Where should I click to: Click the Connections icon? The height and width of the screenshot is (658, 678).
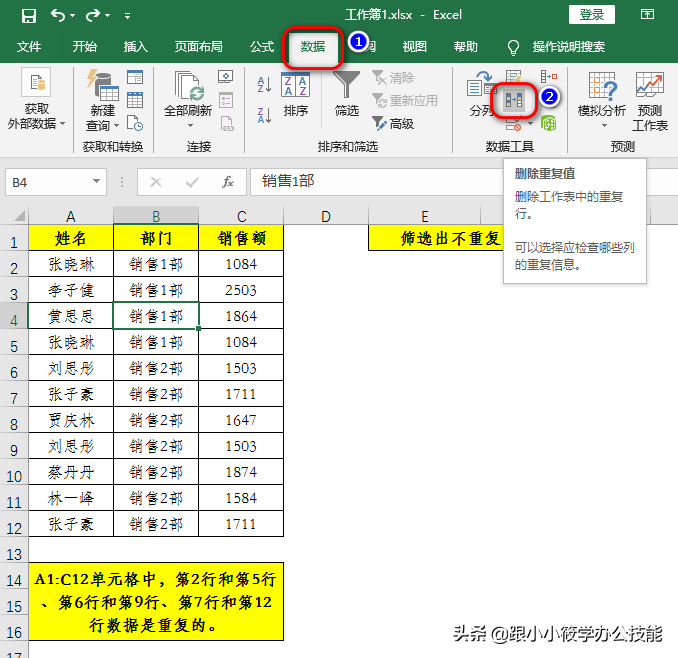[x=226, y=77]
